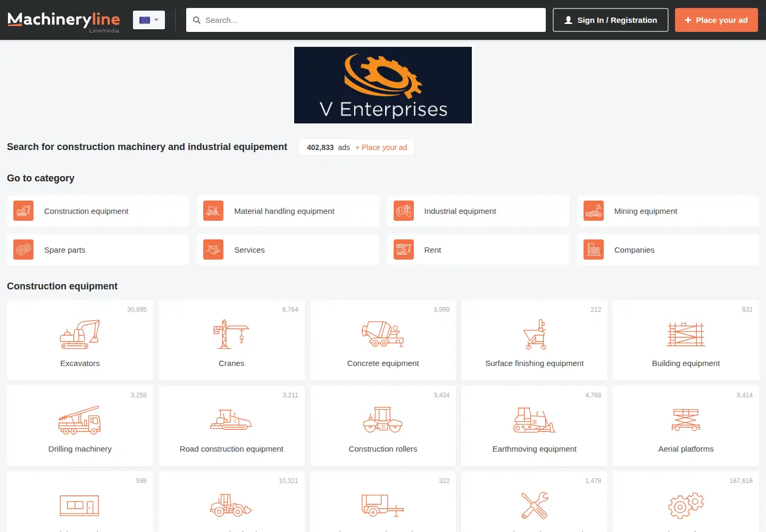Click the search magnifier icon

tap(196, 20)
